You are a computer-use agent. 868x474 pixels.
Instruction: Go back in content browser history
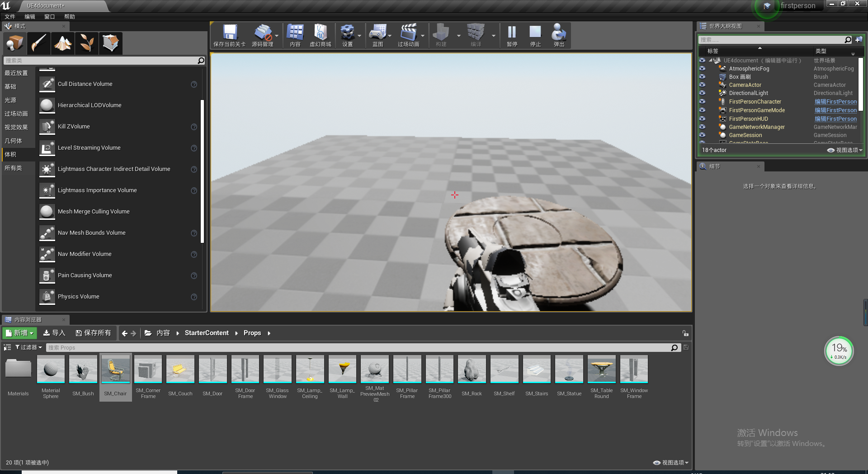125,333
